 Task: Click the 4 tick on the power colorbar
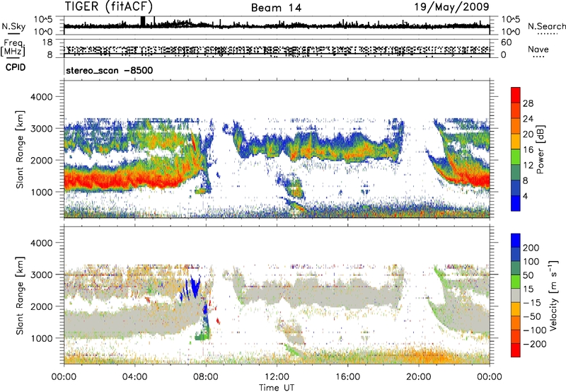[526, 196]
